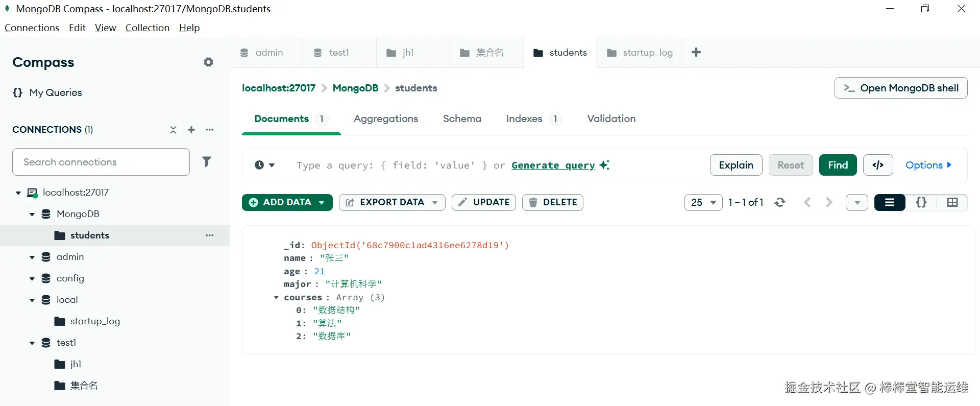Switch to table view

[952, 202]
